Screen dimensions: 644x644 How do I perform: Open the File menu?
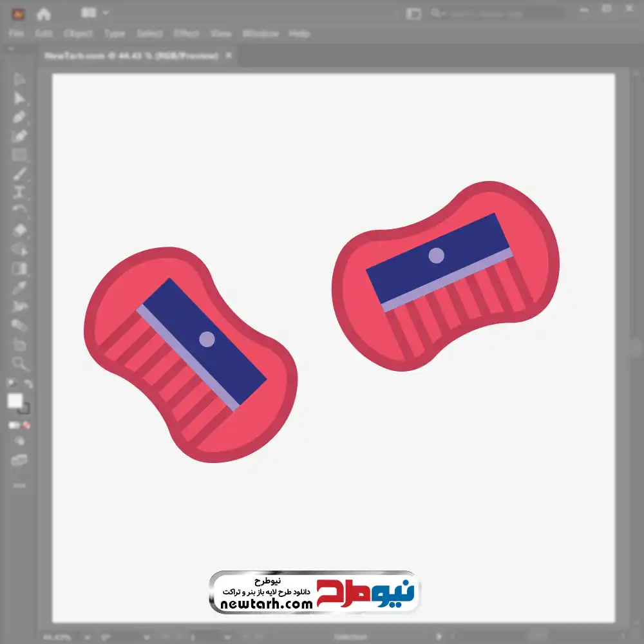(16, 33)
